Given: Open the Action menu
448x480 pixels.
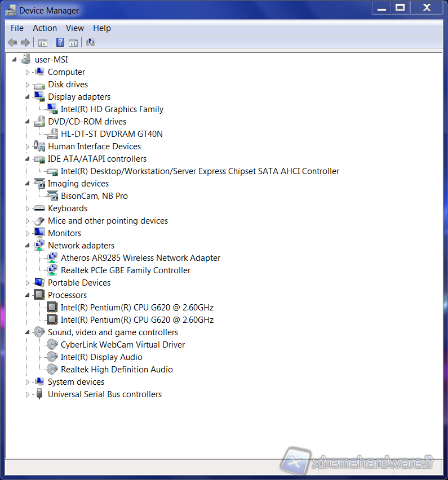Looking at the screenshot, I should click(45, 28).
